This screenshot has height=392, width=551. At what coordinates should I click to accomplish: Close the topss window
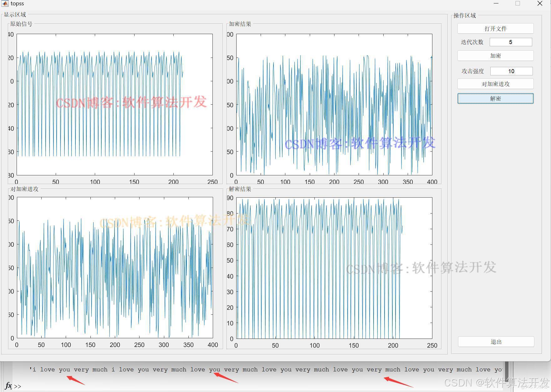point(540,3)
